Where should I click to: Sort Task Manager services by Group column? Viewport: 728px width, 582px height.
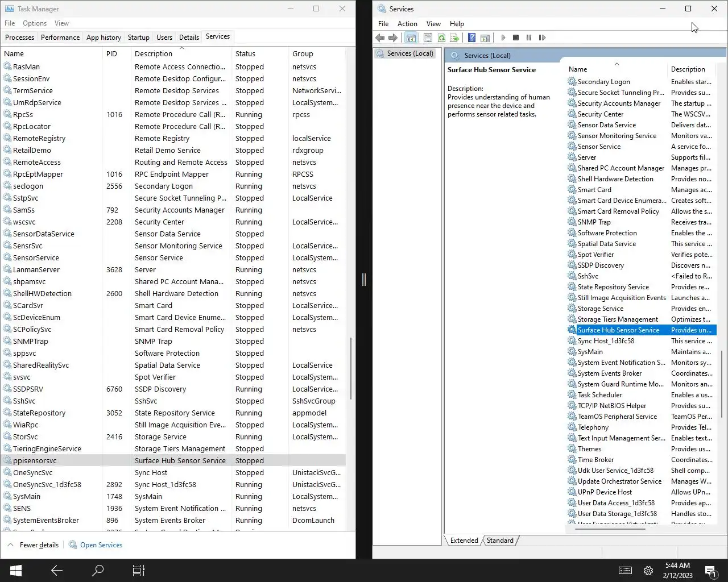pyautogui.click(x=317, y=53)
